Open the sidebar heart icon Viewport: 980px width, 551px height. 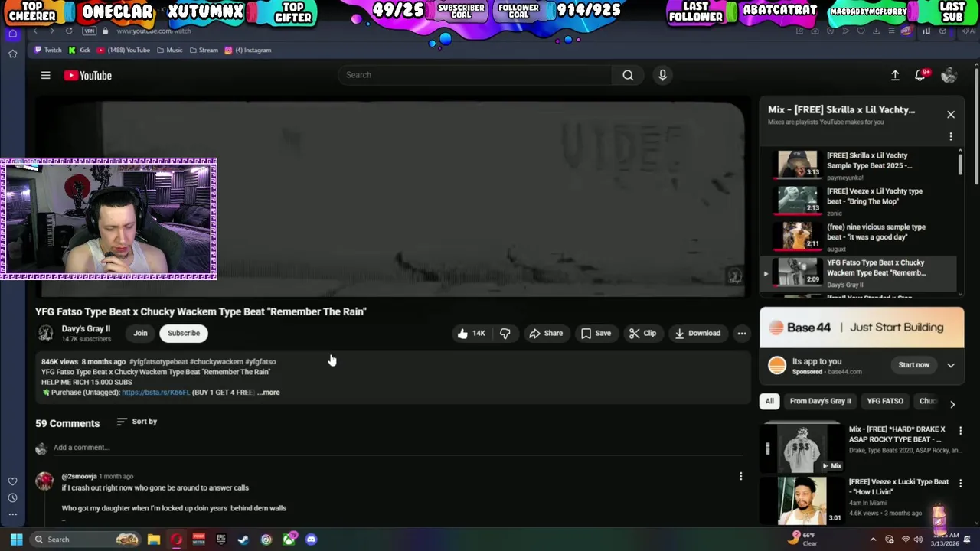point(12,481)
